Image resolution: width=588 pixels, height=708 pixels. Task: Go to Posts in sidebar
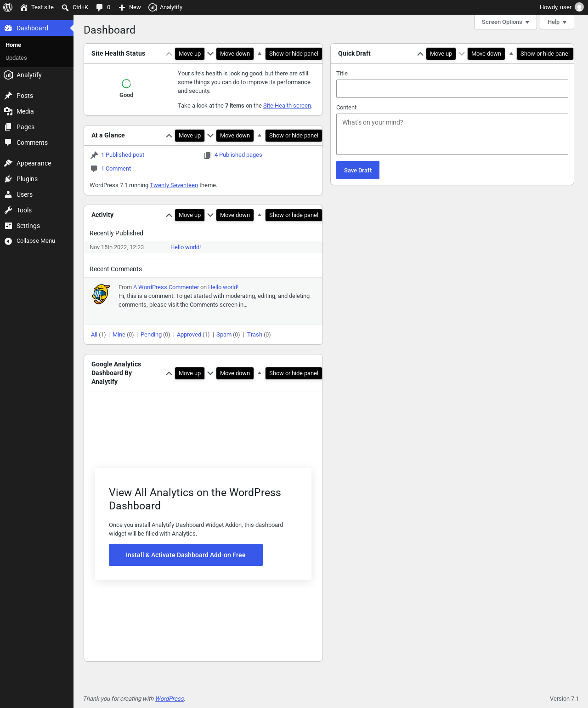tap(37, 96)
